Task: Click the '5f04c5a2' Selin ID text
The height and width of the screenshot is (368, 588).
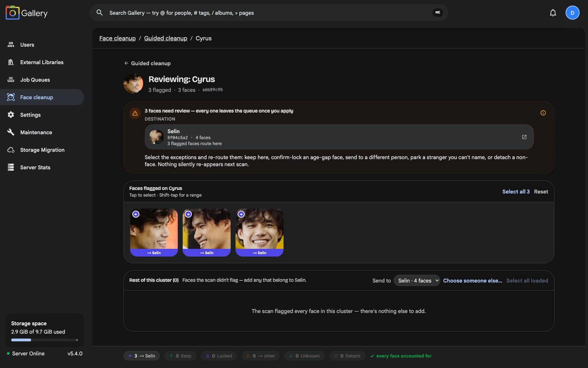Action: click(177, 138)
